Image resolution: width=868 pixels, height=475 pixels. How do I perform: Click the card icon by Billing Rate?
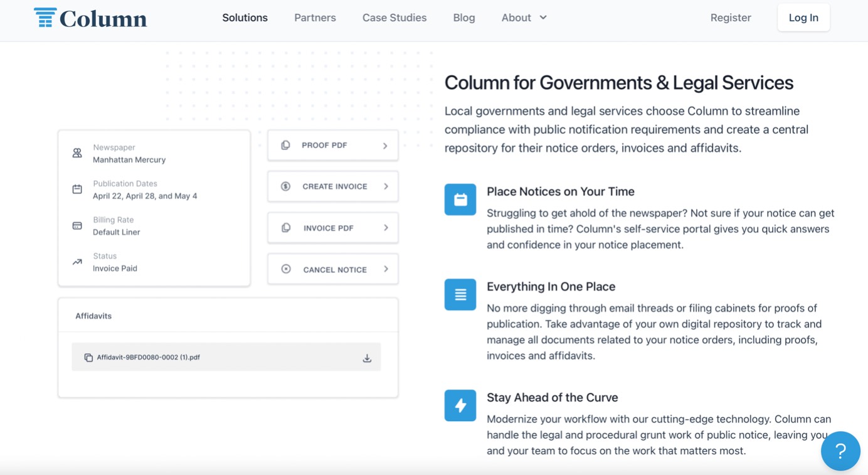(77, 226)
